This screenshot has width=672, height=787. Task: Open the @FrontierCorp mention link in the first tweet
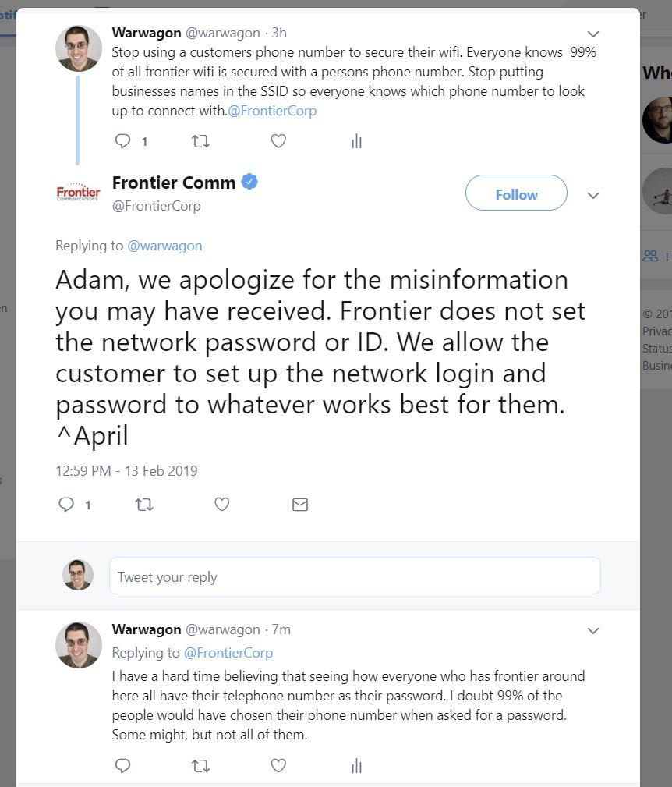point(272,111)
